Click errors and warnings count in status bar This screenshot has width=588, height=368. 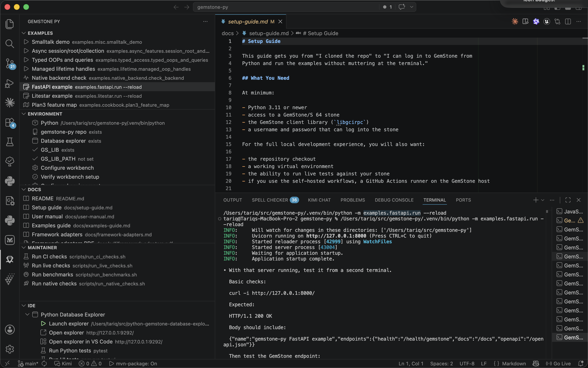click(90, 364)
